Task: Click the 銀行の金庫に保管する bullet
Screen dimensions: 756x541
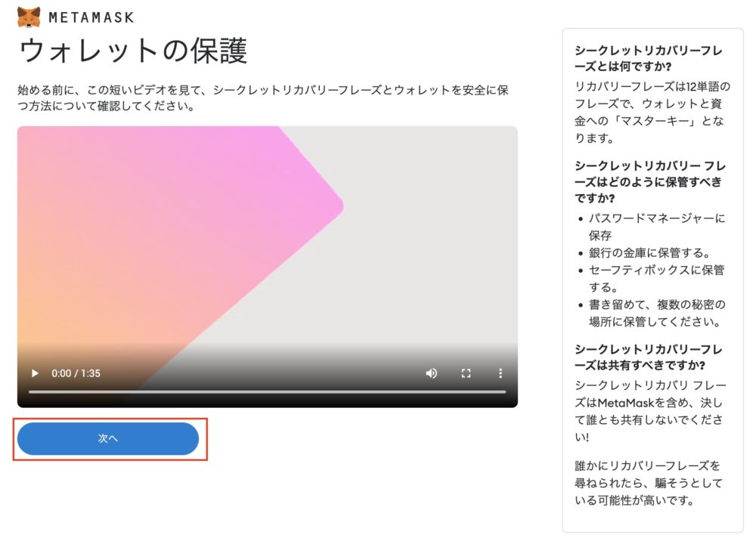Action: 650,253
